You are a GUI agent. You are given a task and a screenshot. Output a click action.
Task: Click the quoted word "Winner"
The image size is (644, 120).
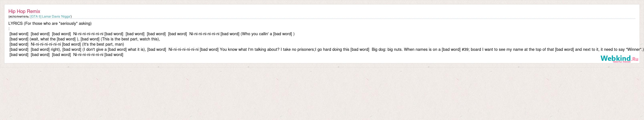point(633,50)
